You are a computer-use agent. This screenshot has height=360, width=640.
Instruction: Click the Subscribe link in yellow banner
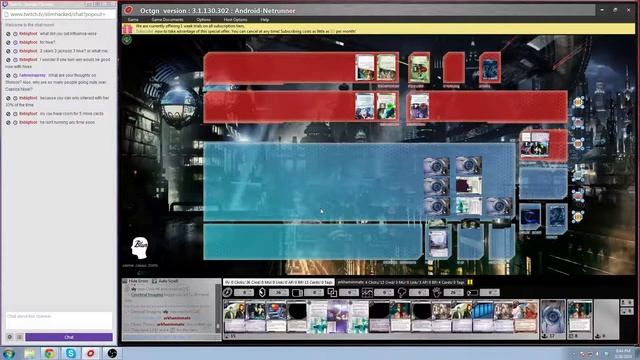click(x=144, y=31)
